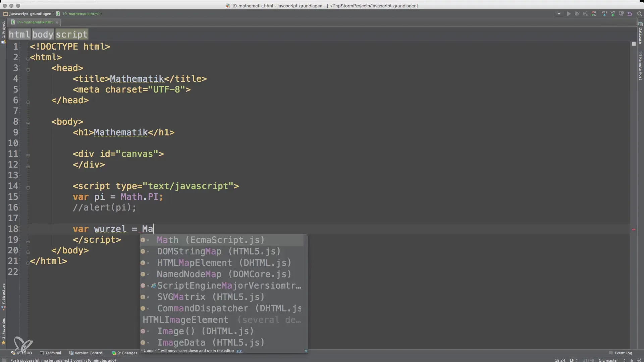The height and width of the screenshot is (362, 644).
Task: Click title text Mathematik on line 4
Action: click(137, 79)
